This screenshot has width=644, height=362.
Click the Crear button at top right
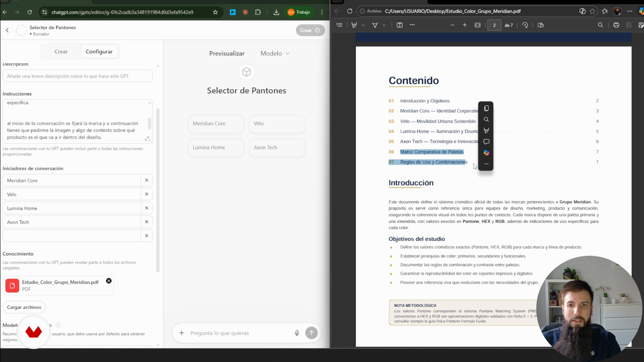point(310,30)
